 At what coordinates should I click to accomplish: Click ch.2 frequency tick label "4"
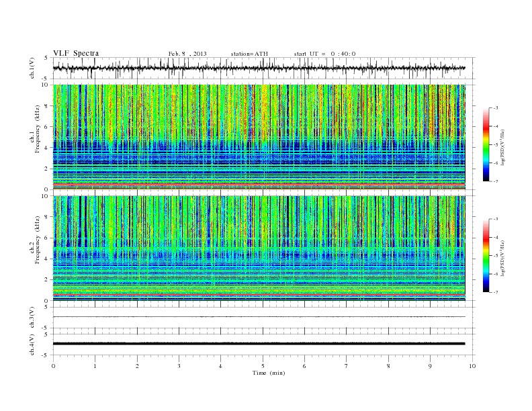[x=46, y=259]
